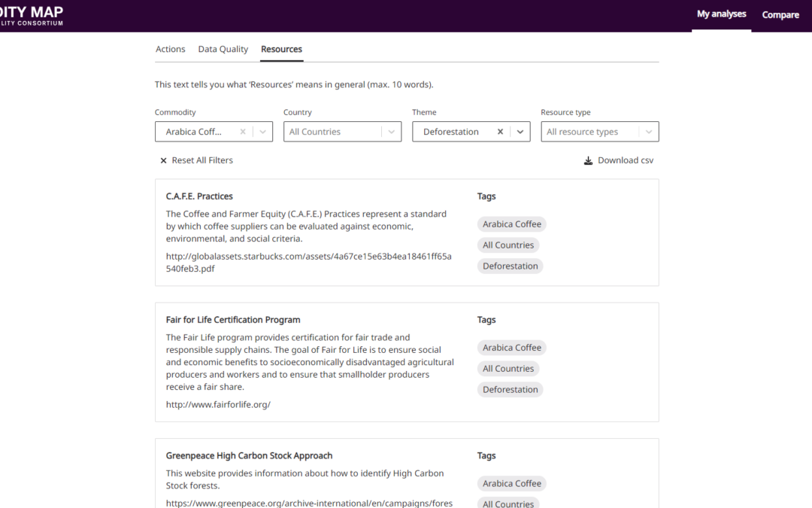Image resolution: width=812 pixels, height=508 pixels.
Task: Click Deforestation tag in C.A.F.E. Practices card
Action: (510, 266)
